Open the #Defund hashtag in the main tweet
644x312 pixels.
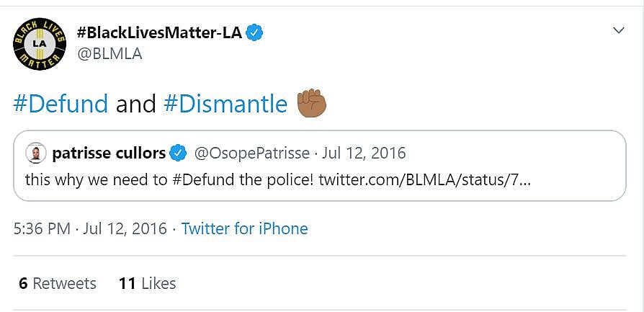pyautogui.click(x=61, y=104)
